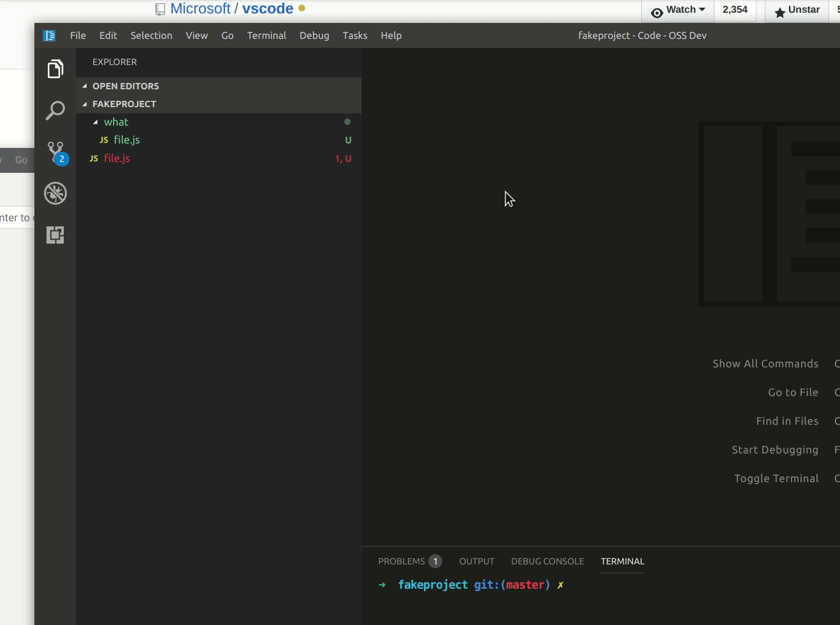The height and width of the screenshot is (625, 840).
Task: Collapse the OPEN EDITORS section
Action: 85,86
